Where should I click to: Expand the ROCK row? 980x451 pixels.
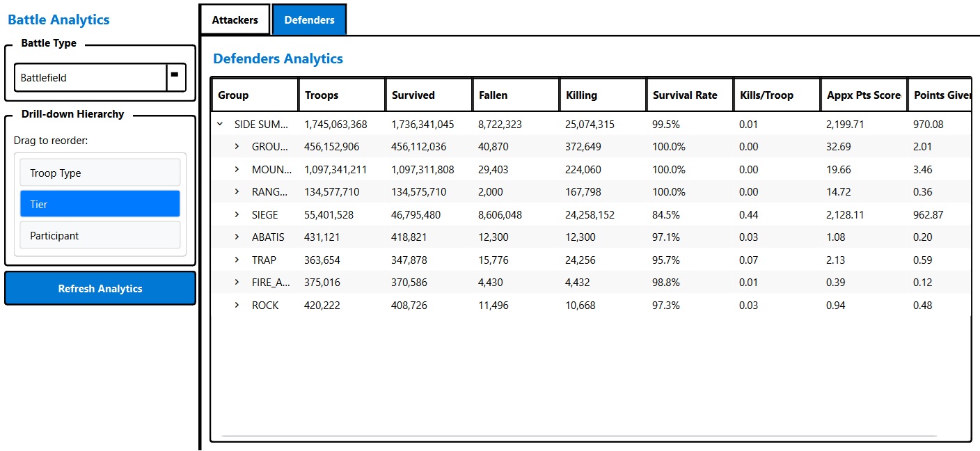click(x=237, y=305)
